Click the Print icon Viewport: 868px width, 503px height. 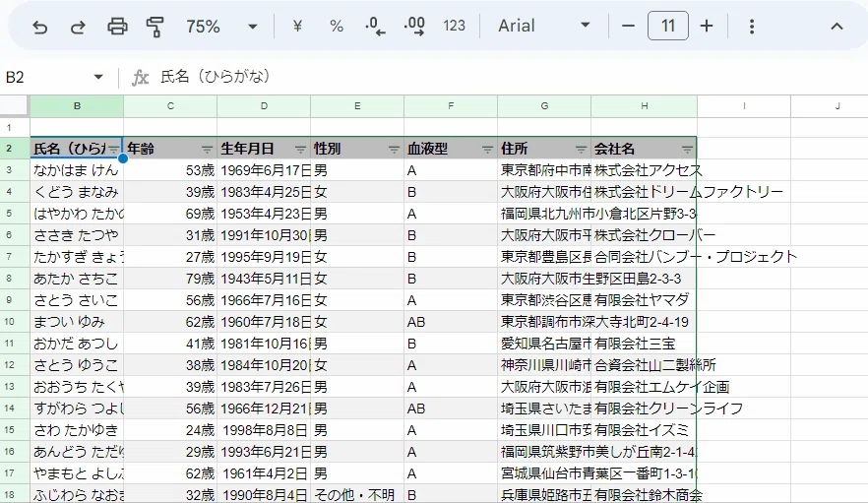117,27
